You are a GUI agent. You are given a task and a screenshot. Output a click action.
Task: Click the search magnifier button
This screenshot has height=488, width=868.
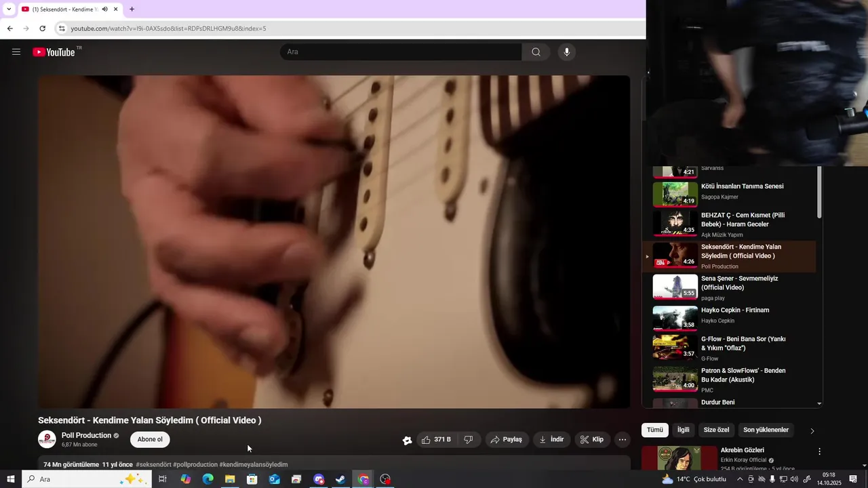(536, 52)
